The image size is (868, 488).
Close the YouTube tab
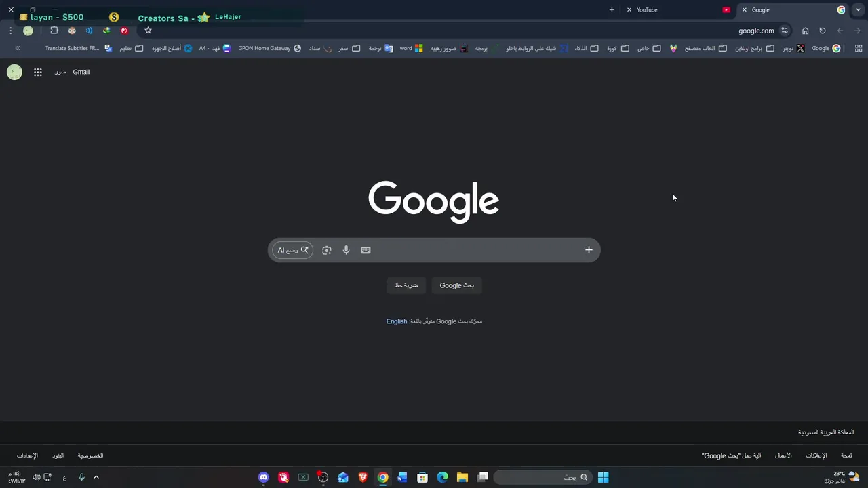[x=629, y=9]
